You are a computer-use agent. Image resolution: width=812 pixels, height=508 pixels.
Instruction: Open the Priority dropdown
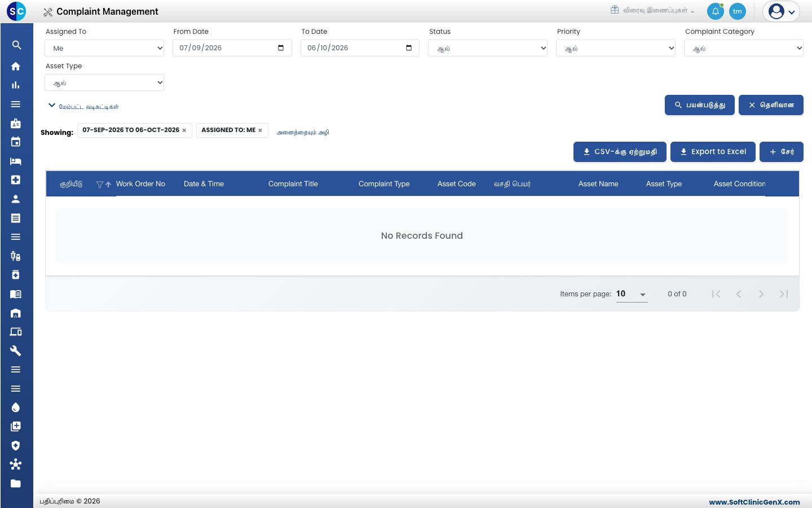tap(616, 48)
